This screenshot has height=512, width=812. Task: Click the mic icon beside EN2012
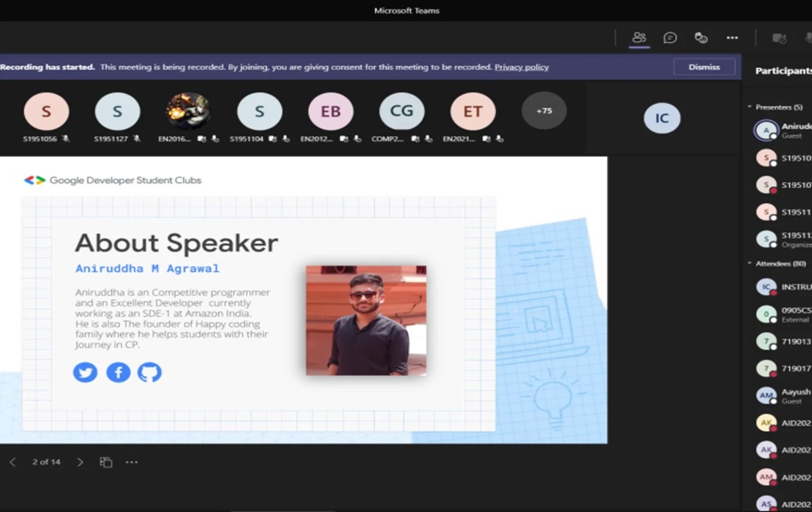click(357, 139)
